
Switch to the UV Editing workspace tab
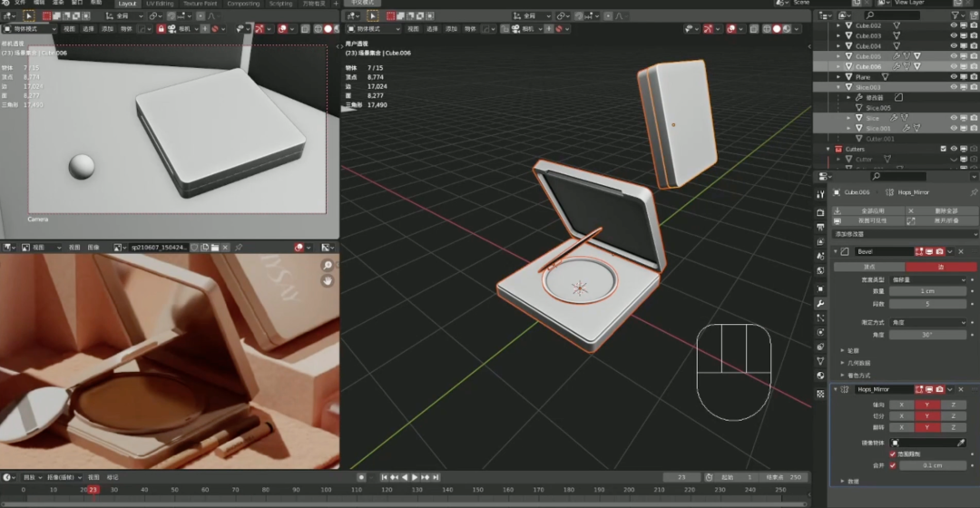coord(160,3)
